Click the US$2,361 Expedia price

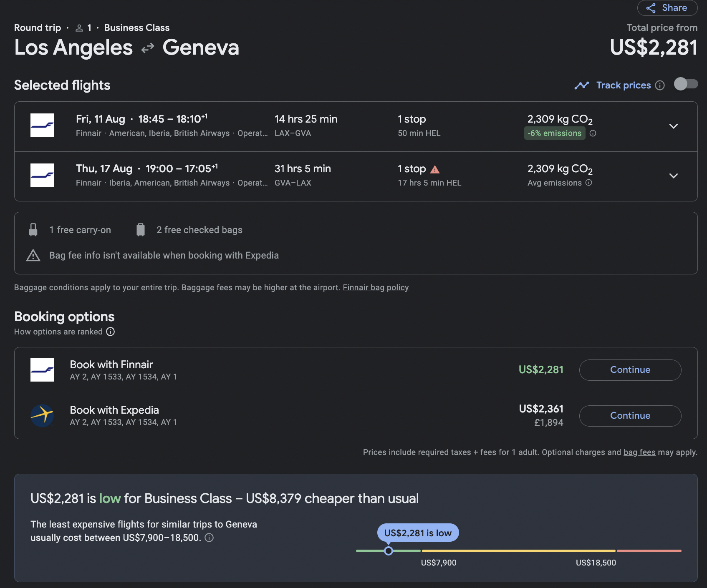point(541,409)
